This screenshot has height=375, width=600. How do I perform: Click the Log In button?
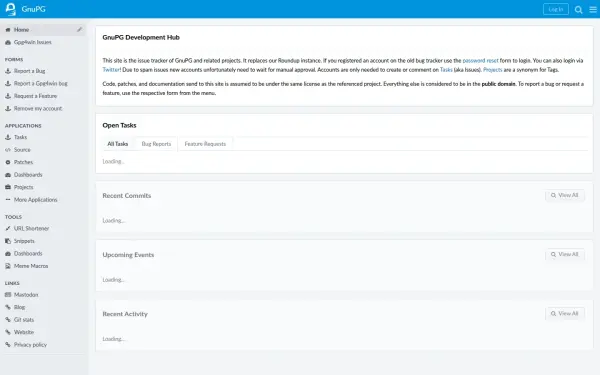click(x=556, y=9)
